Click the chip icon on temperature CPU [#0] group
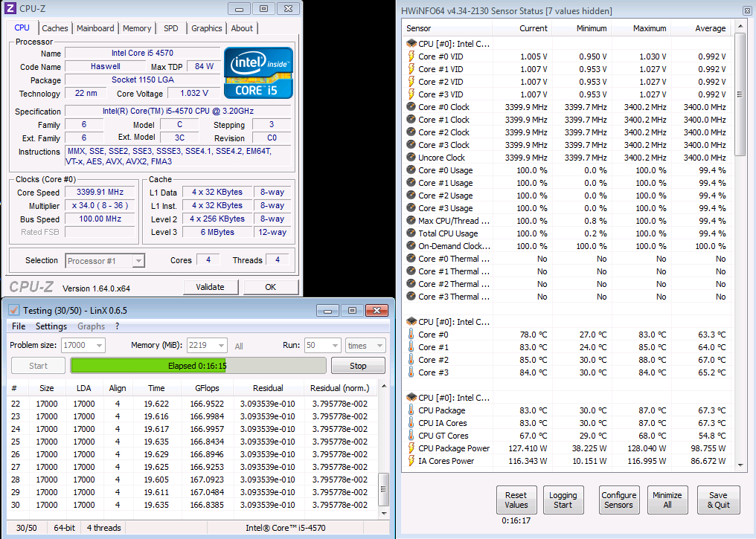 (411, 321)
